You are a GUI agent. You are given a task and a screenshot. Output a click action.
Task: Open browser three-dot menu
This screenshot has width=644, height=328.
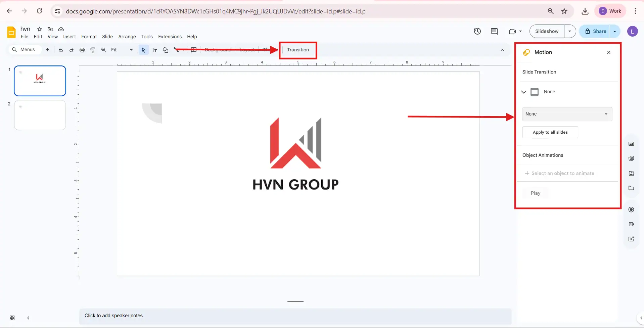coord(635,11)
